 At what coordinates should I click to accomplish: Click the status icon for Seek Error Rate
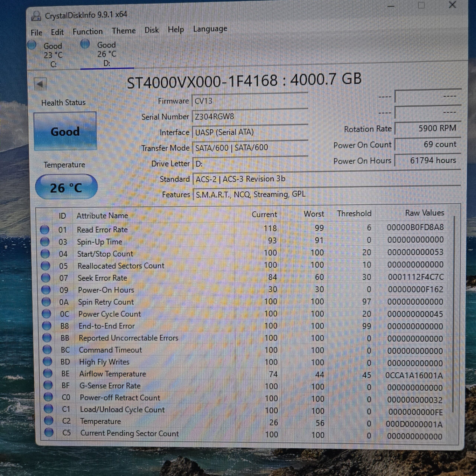(x=46, y=278)
